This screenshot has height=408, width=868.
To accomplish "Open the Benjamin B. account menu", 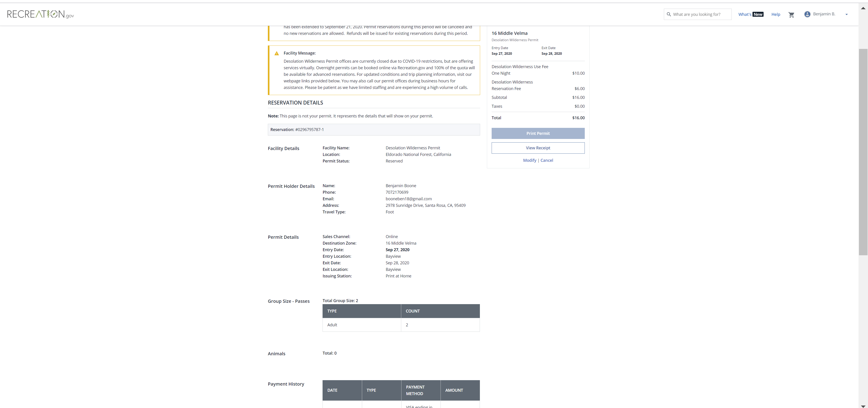I will click(x=824, y=14).
